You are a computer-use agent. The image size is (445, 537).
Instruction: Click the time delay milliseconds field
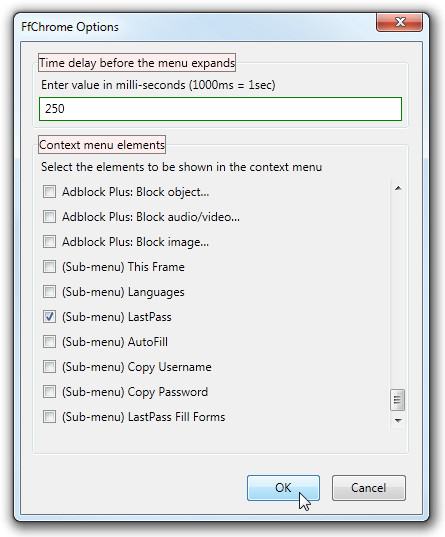pyautogui.click(x=220, y=109)
